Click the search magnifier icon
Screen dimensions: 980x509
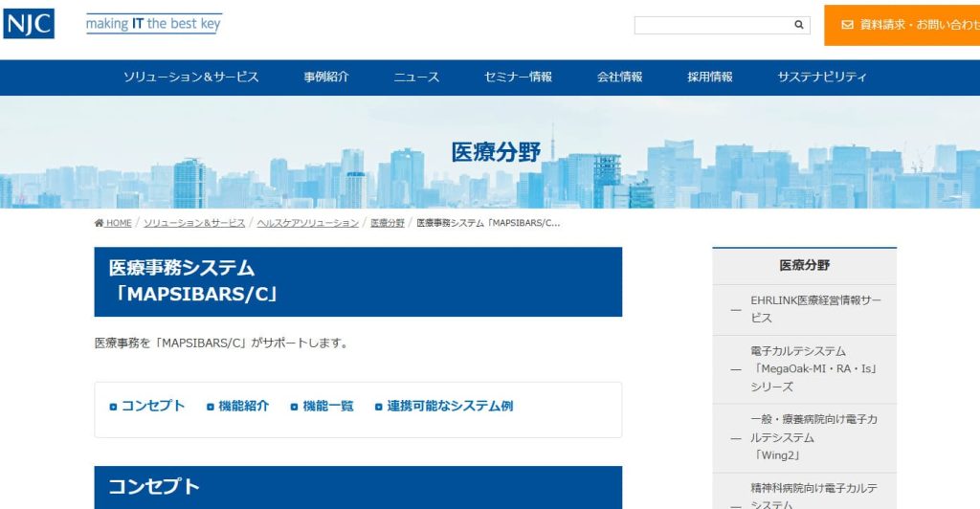[x=799, y=25]
